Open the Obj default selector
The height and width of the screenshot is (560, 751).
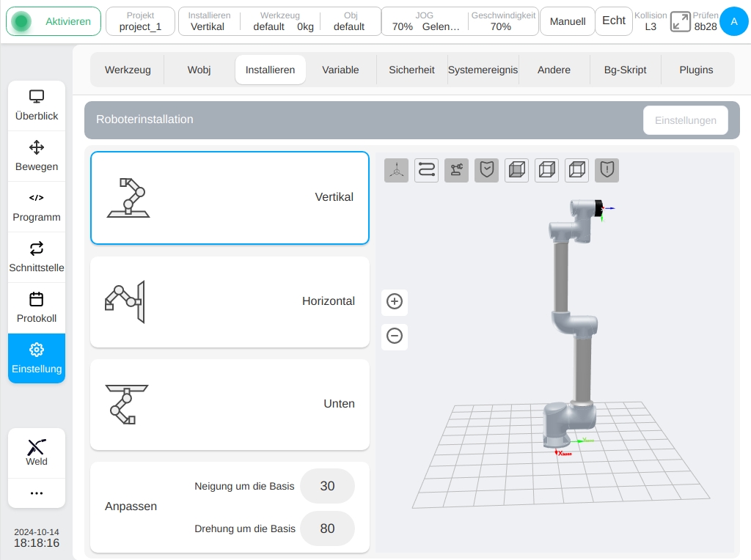350,21
